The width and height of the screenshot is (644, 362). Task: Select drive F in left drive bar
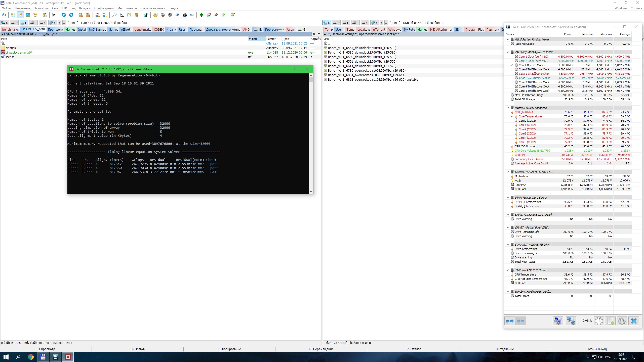tap(33, 23)
